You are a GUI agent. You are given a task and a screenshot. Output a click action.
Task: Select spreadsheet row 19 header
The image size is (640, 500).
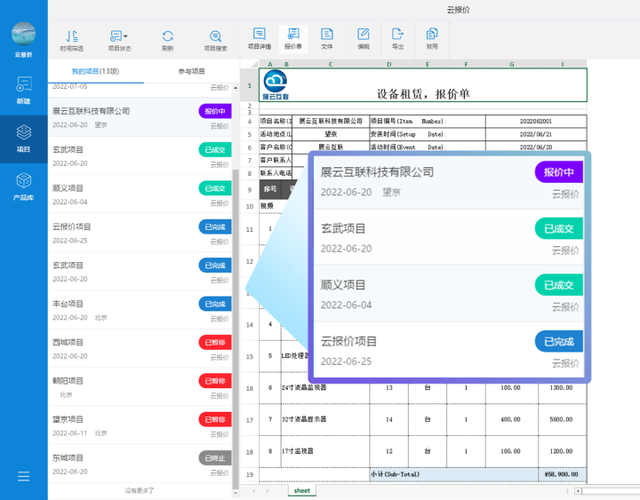(249, 475)
